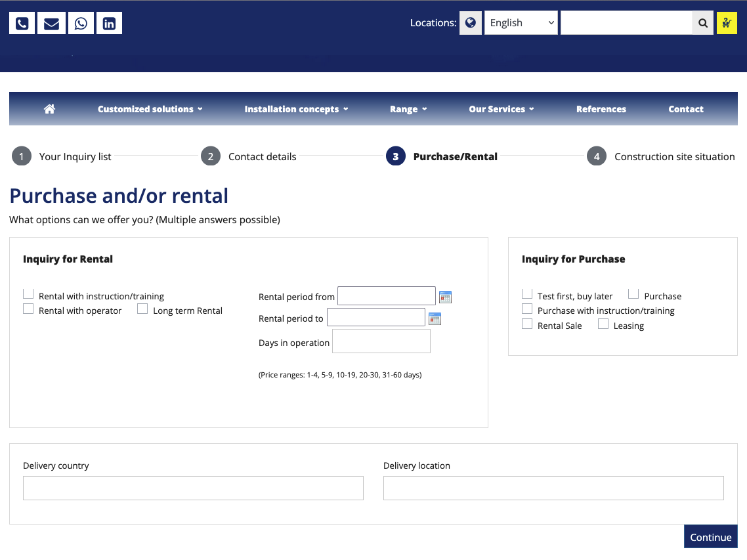Image resolution: width=747 pixels, height=560 pixels.
Task: Go to home via house icon
Action: 49,109
